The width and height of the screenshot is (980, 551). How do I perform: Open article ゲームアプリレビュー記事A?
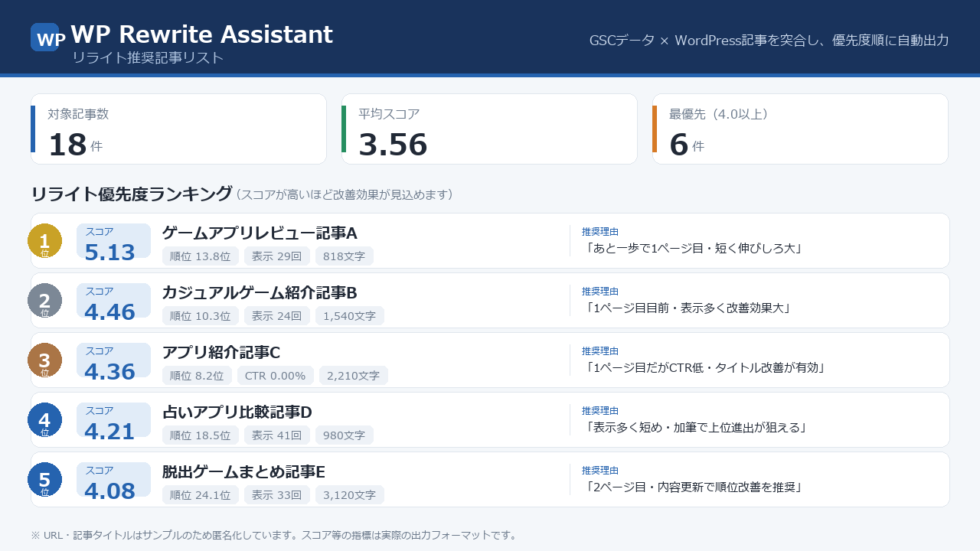[260, 233]
